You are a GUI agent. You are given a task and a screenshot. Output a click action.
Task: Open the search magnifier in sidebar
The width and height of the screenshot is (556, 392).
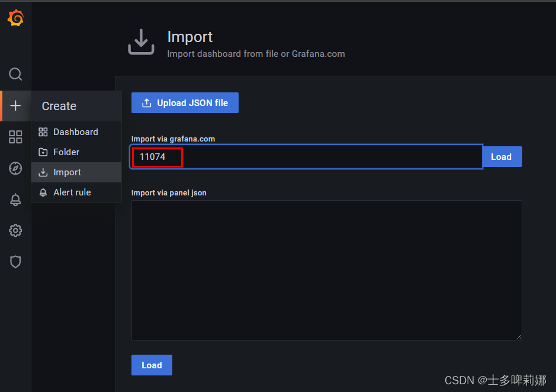[x=15, y=74]
